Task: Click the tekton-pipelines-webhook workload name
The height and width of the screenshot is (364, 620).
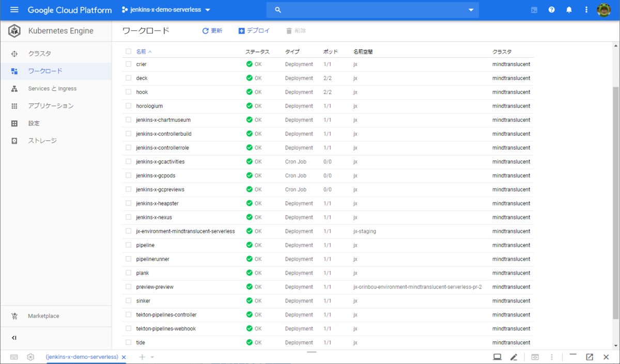Action: 166,328
